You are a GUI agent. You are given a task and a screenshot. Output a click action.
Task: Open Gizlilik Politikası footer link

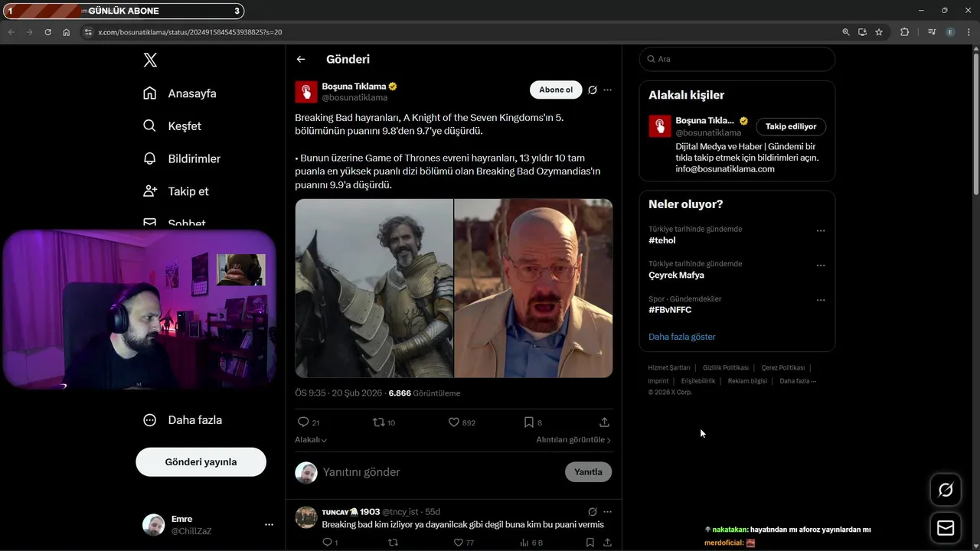(x=726, y=368)
